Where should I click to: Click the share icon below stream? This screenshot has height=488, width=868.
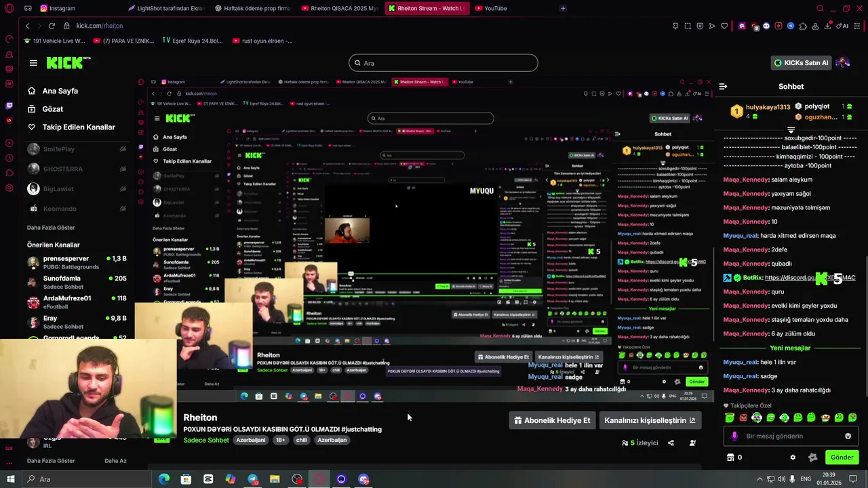click(x=671, y=443)
